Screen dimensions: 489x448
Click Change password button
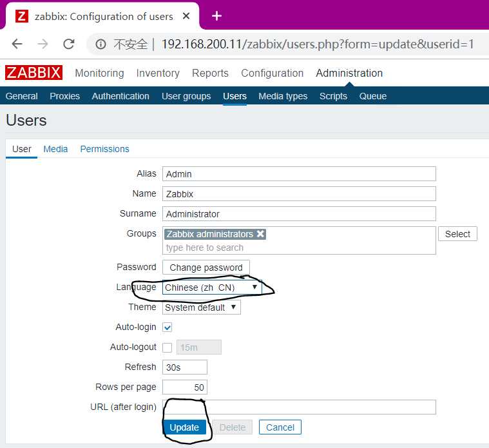point(206,268)
